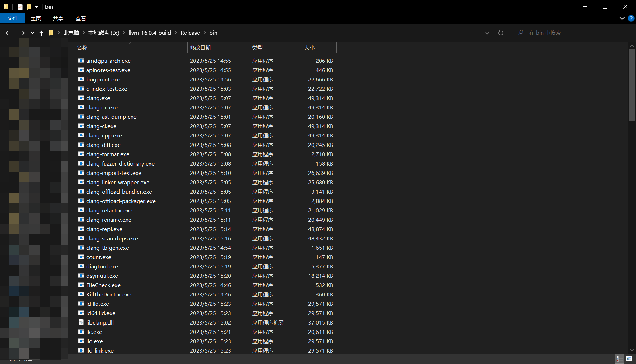Select clang-linker-wrapper.exe file name
The height and width of the screenshot is (364, 636).
click(x=118, y=182)
